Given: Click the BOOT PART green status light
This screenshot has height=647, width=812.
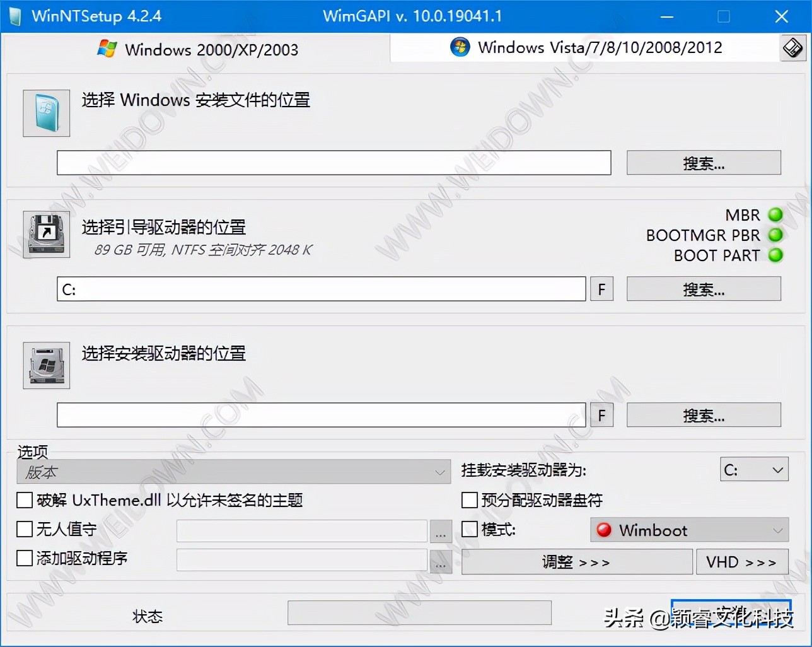Looking at the screenshot, I should pos(775,256).
